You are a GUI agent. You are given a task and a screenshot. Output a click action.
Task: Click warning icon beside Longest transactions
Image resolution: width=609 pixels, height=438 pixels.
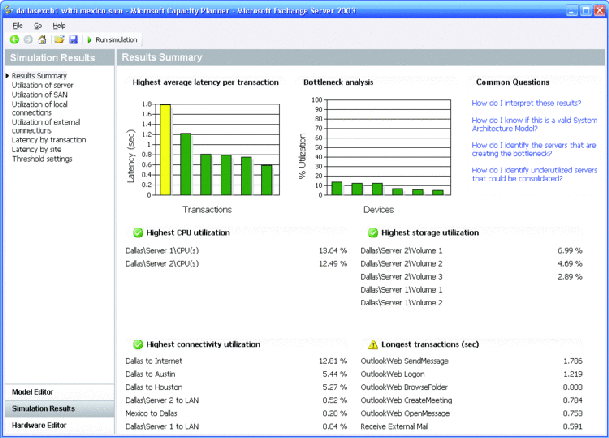[x=373, y=344]
